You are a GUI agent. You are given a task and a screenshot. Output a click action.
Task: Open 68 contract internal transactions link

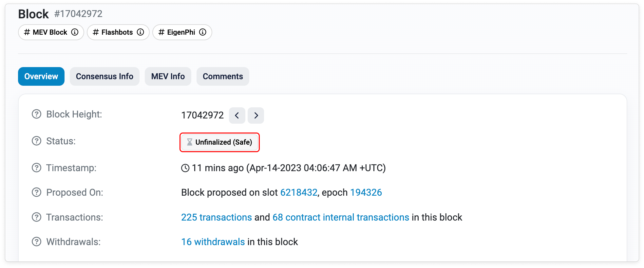click(341, 217)
